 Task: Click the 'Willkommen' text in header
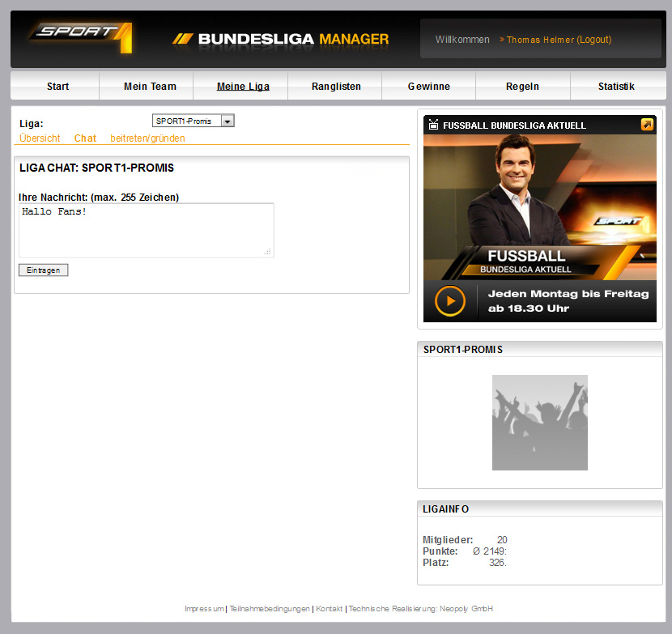click(462, 40)
